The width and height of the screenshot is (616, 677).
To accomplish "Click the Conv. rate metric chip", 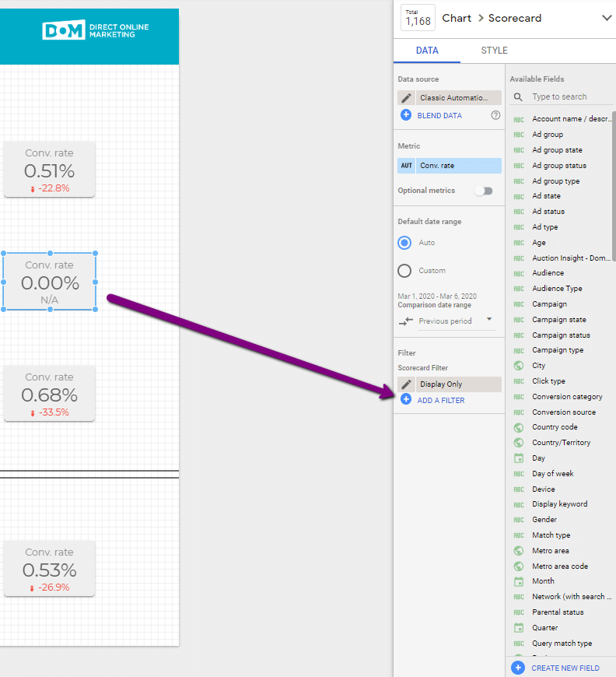I will tap(458, 166).
